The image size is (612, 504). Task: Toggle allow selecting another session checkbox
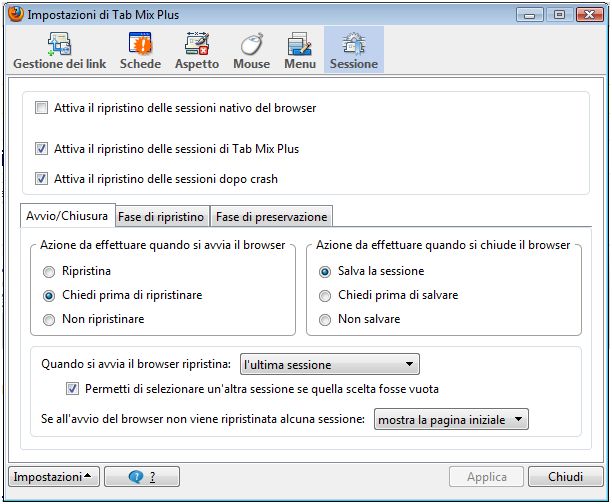click(x=72, y=388)
